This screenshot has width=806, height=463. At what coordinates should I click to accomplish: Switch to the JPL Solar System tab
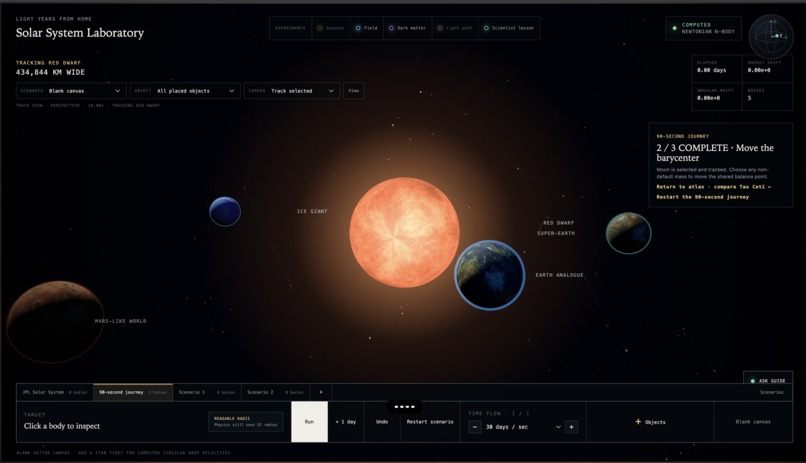(x=54, y=392)
